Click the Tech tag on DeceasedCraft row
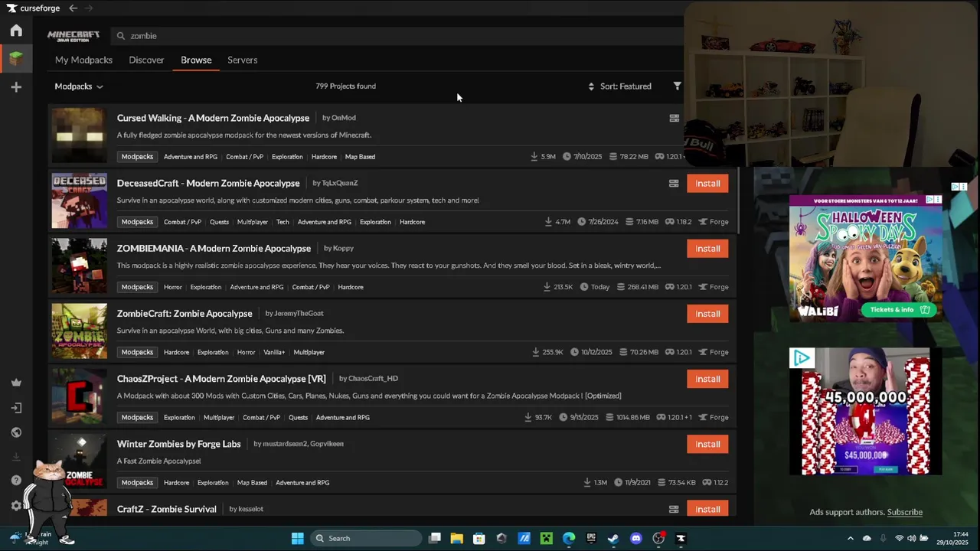The image size is (980, 551). (283, 222)
